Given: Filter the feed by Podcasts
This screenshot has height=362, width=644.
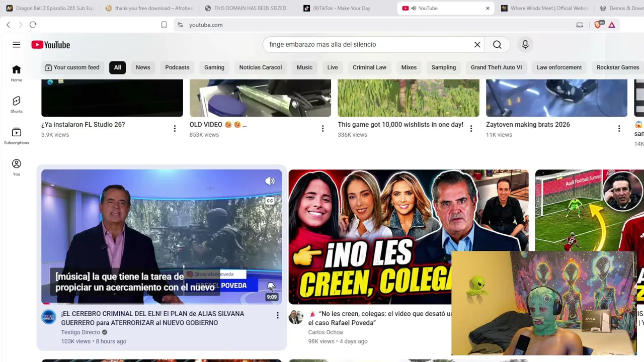Looking at the screenshot, I should [177, 67].
